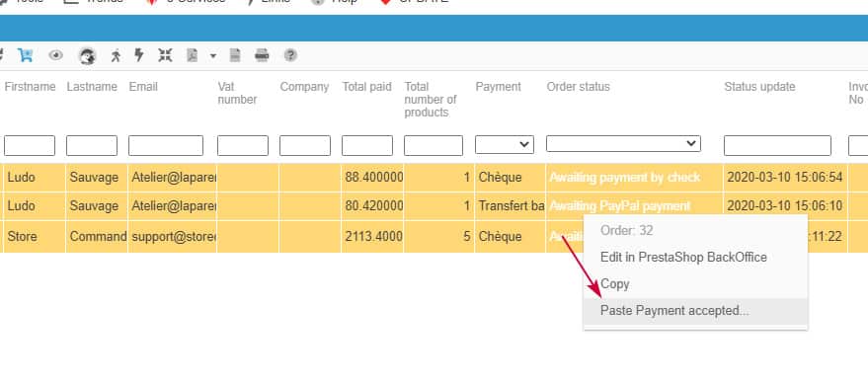Click the 2113.4000 total paid cell
The width and height of the screenshot is (868, 384).
372,237
